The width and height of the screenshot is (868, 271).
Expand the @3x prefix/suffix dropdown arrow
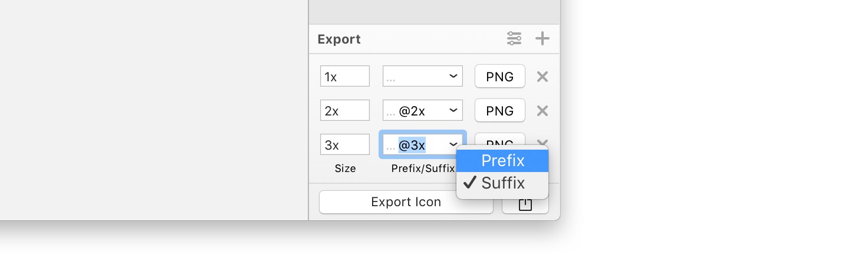(x=453, y=144)
